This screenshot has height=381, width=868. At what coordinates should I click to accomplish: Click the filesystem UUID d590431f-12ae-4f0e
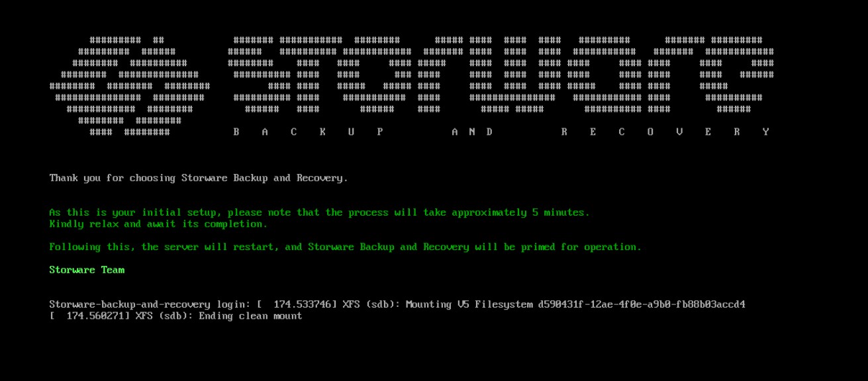[642, 304]
